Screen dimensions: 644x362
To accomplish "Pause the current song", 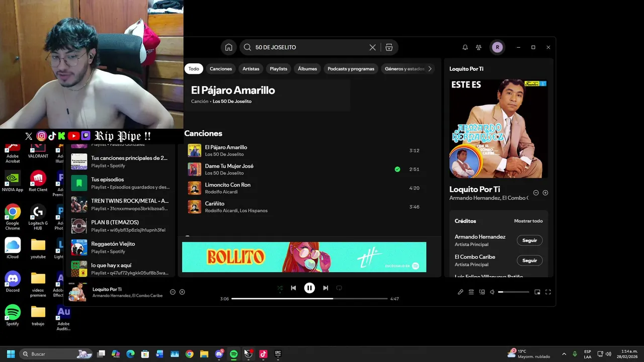I will (x=309, y=288).
